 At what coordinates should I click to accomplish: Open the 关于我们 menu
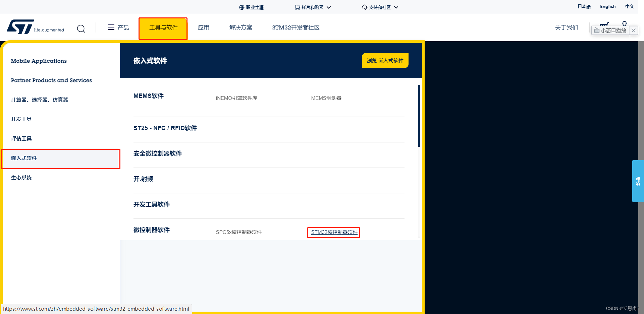[566, 27]
